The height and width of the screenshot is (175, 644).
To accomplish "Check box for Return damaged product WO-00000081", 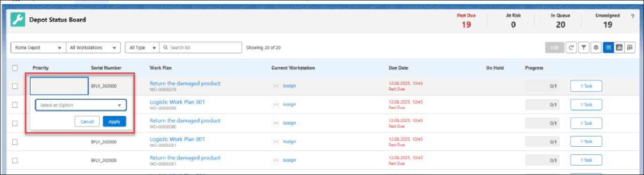I will (x=15, y=160).
